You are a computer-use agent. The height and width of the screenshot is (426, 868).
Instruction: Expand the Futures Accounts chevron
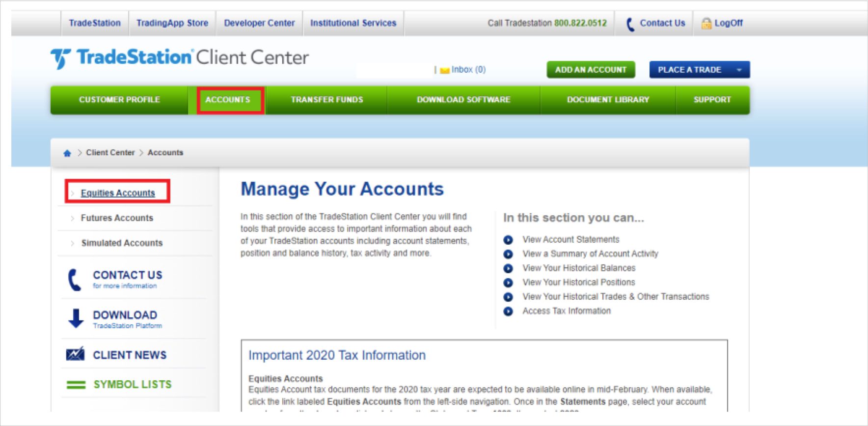click(x=72, y=218)
